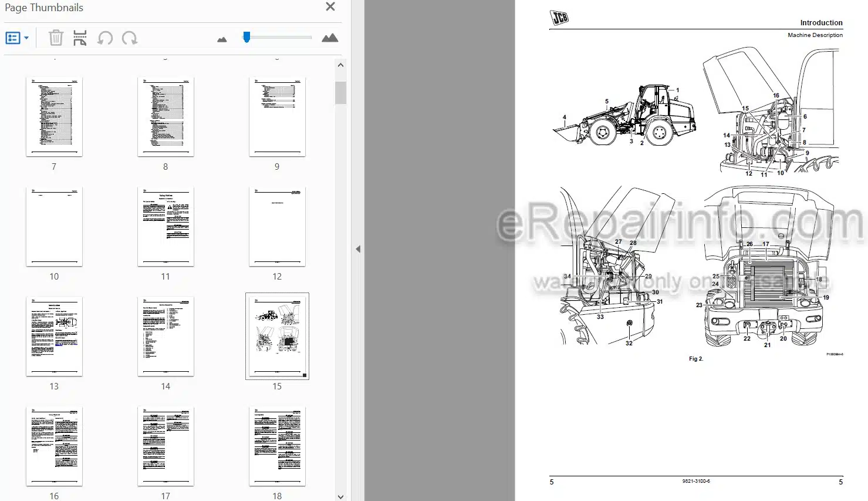Click the JCB logo on the page

tap(560, 18)
